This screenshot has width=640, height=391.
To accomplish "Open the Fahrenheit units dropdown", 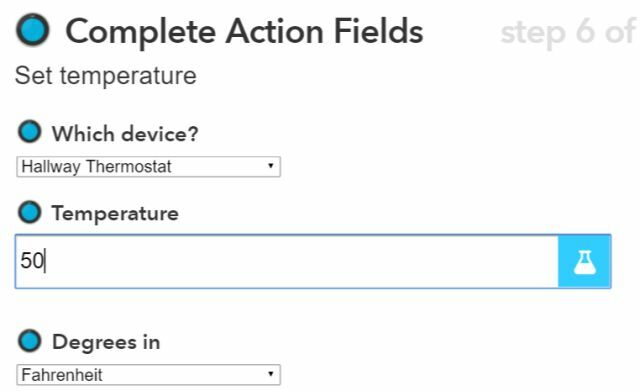I will point(149,375).
